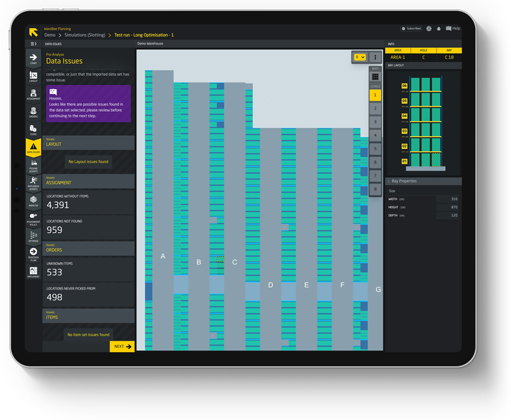
Task: Go to the Demo breadcrumb
Action: click(50, 35)
